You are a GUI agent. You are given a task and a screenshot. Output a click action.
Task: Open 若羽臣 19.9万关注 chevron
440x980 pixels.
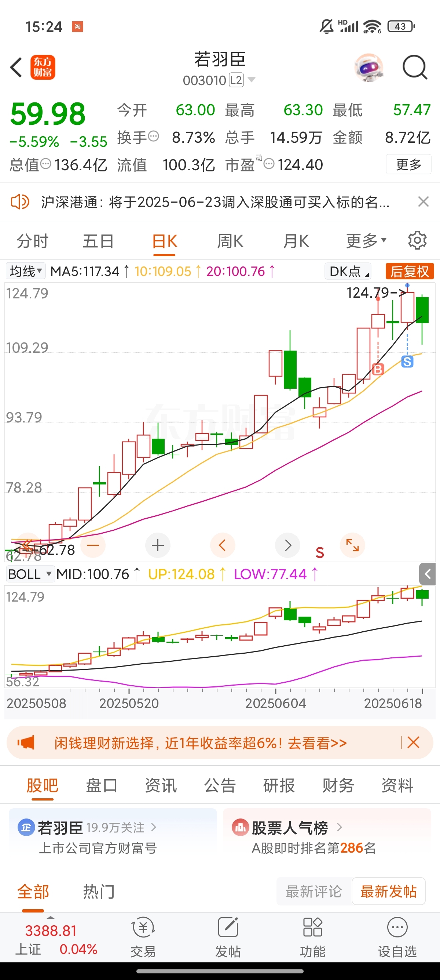click(154, 827)
